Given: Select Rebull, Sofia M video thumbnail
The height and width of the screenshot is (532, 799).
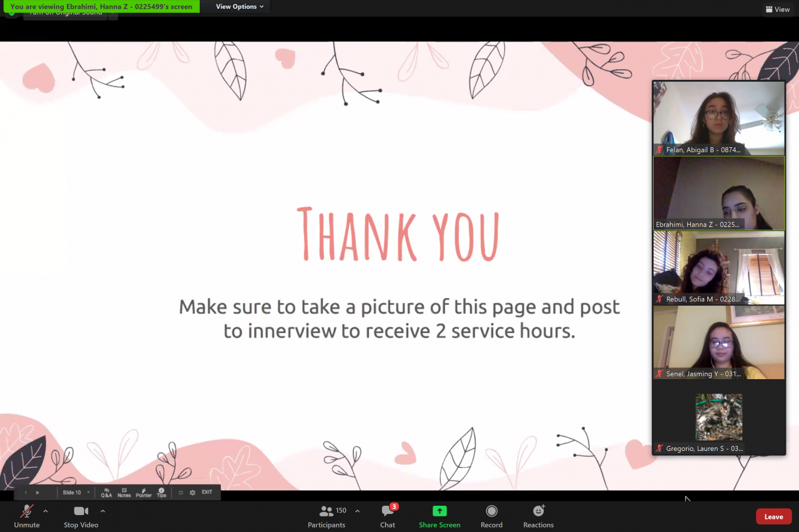Looking at the screenshot, I should click(x=719, y=268).
